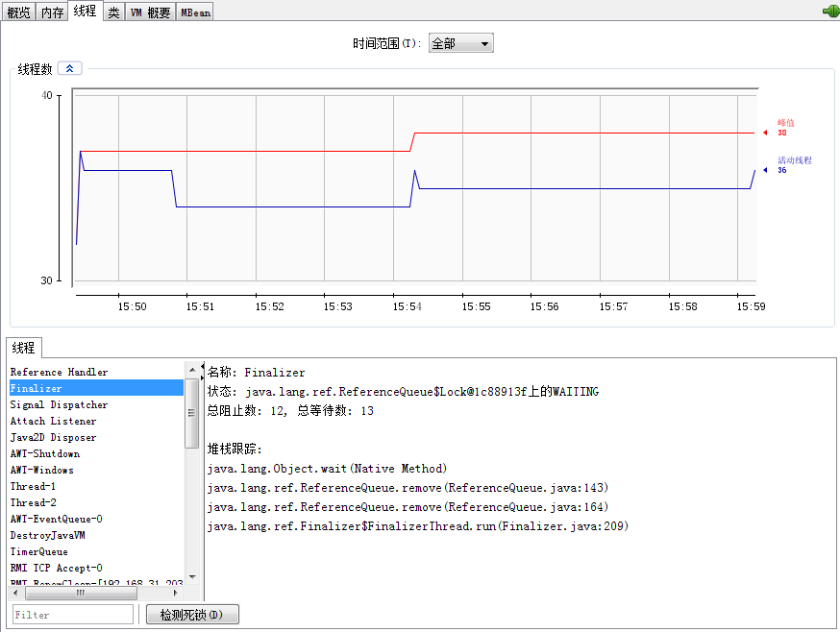This screenshot has width=840, height=632.
Task: Open the 时间范围 dropdown
Action: (x=460, y=42)
